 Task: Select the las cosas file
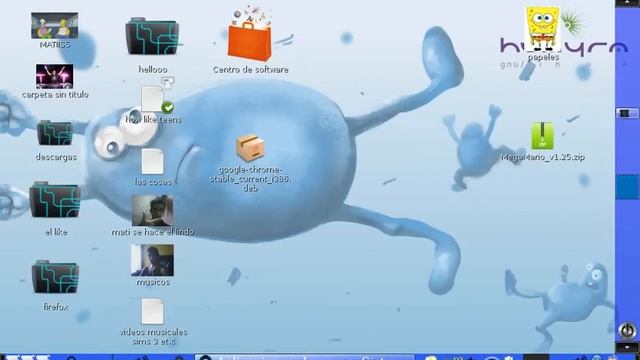coord(152,162)
